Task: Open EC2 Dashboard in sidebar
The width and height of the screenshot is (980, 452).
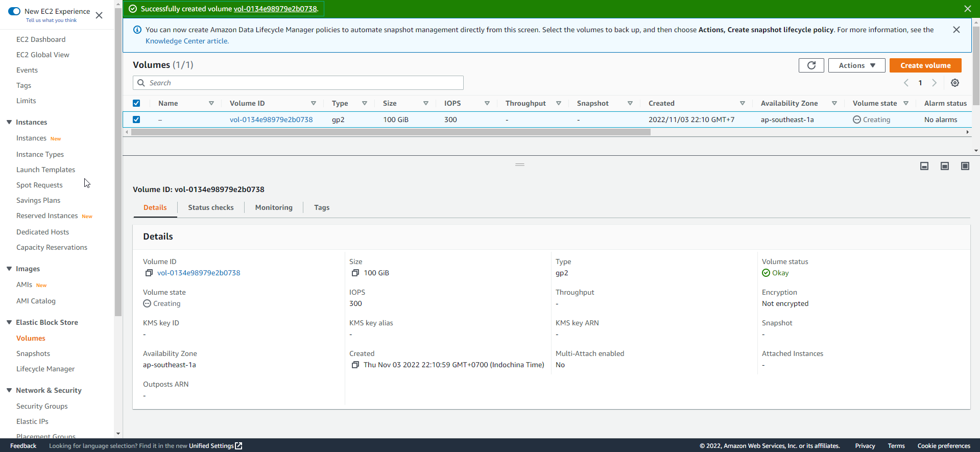Action: coord(41,39)
